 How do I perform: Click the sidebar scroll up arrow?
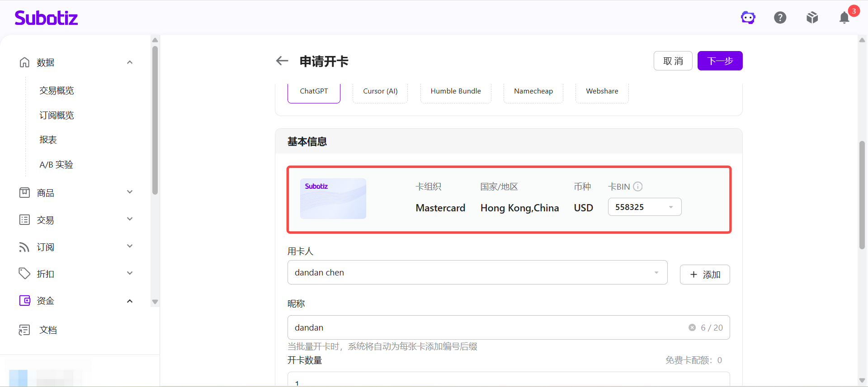coord(155,40)
